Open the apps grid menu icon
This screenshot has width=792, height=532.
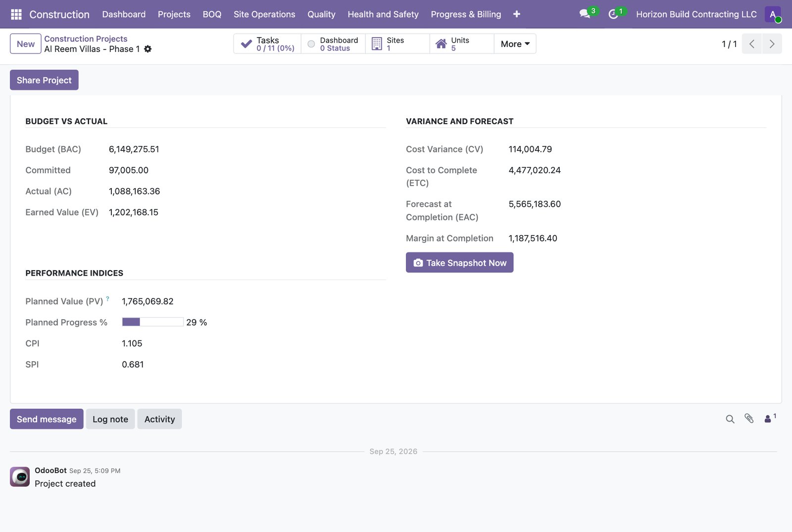click(x=16, y=14)
